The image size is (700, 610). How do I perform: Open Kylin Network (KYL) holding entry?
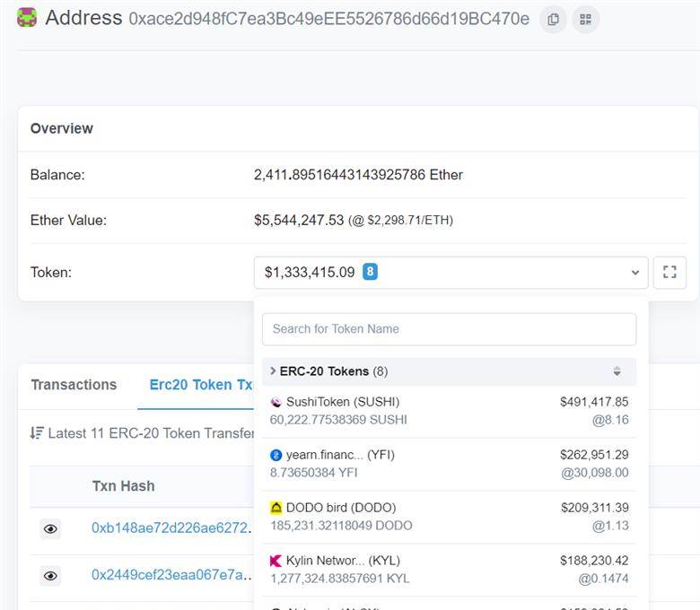(x=449, y=570)
